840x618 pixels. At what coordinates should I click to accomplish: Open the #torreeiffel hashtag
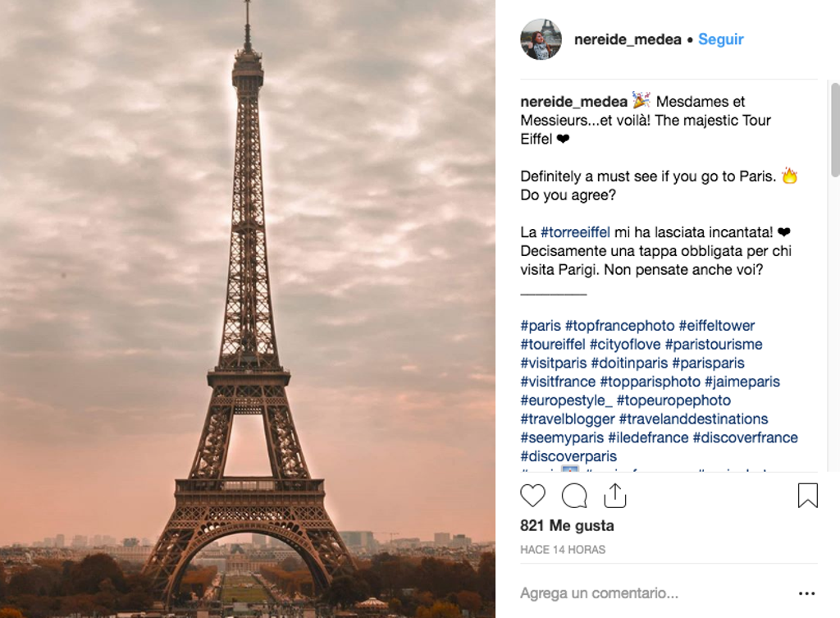point(574,232)
